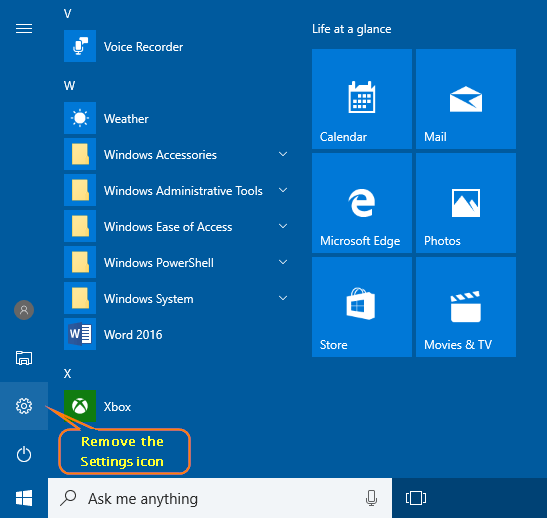Viewport: 547px width, 518px height.
Task: Open the Photos tile
Action: 466,203
